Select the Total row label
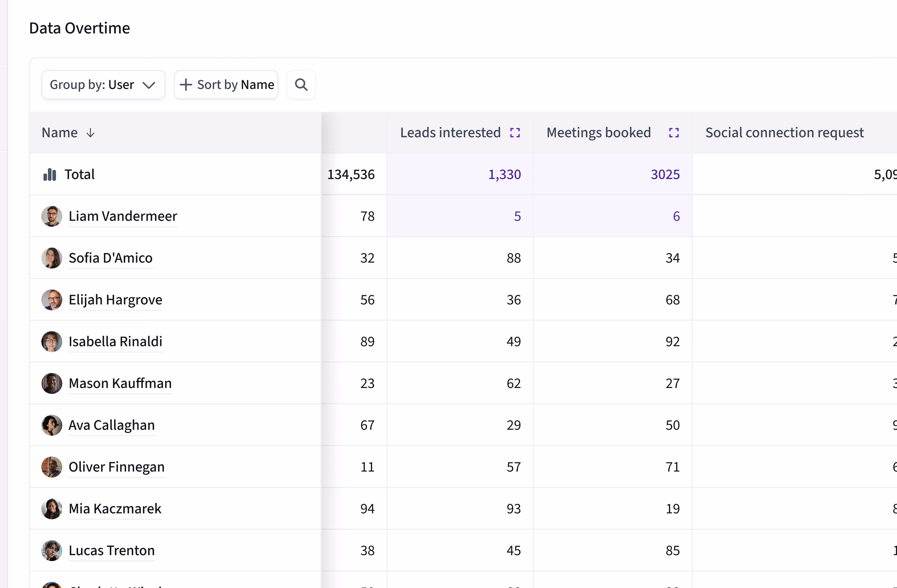 coord(79,174)
